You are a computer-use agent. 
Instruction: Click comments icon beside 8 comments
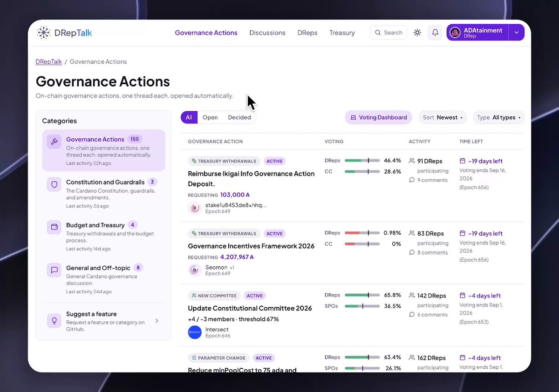point(412,252)
